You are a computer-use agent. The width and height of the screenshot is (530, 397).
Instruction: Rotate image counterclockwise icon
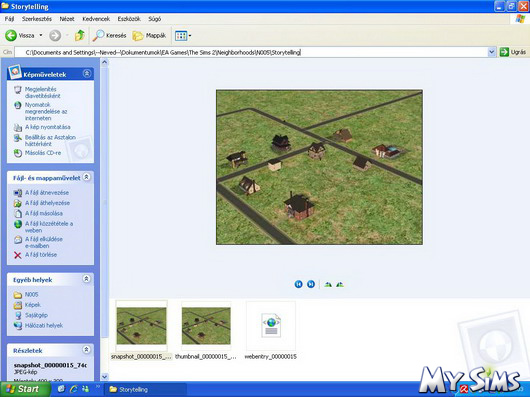340,284
